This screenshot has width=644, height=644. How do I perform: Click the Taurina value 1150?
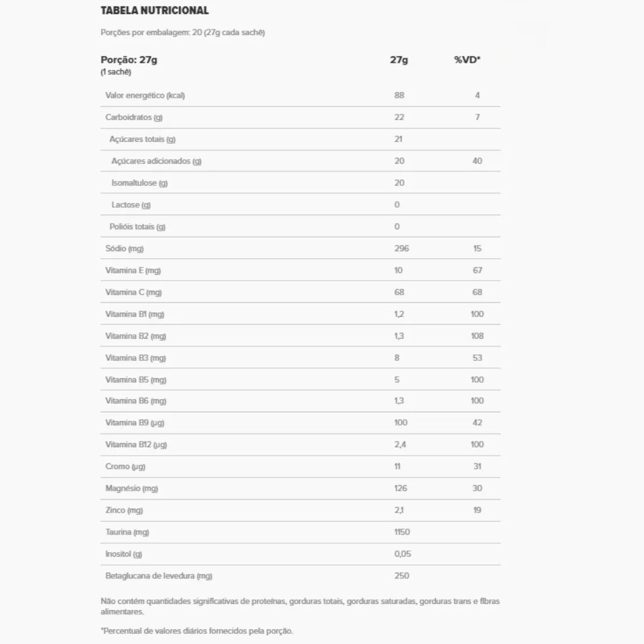pyautogui.click(x=402, y=532)
